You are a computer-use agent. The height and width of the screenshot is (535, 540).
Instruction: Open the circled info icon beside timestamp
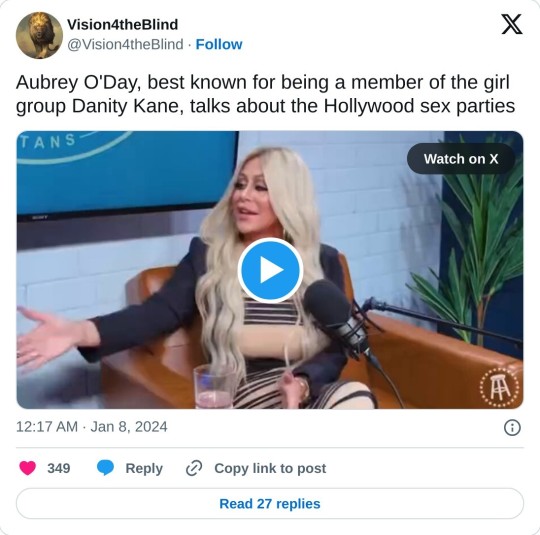pos(512,428)
